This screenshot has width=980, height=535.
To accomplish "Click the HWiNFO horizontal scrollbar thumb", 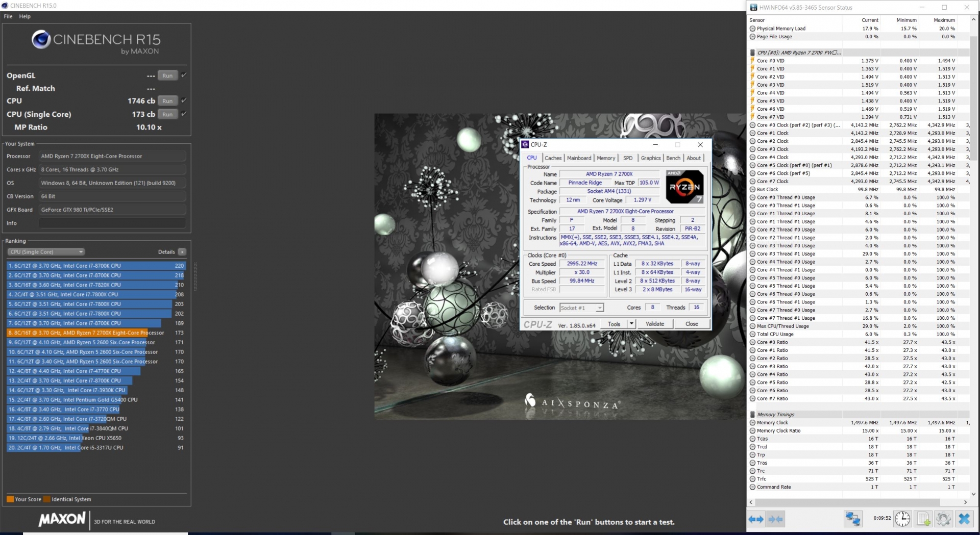I will coord(848,502).
